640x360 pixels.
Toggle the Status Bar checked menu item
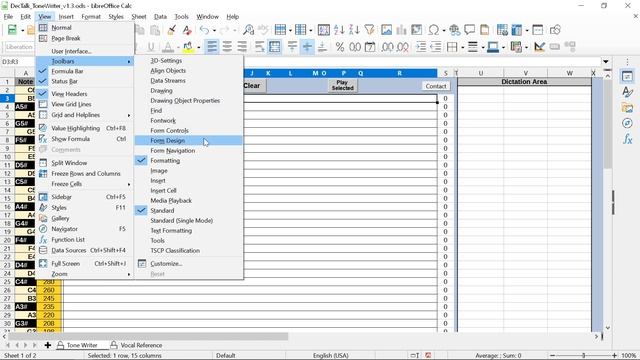point(84,81)
